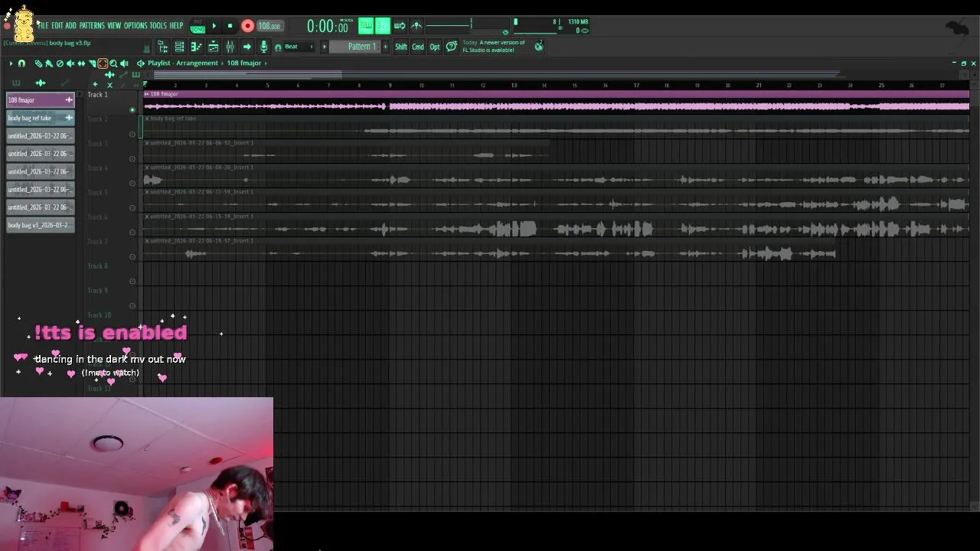Select the playlist Draw pencil tool
This screenshot has width=980, height=551.
pos(38,64)
